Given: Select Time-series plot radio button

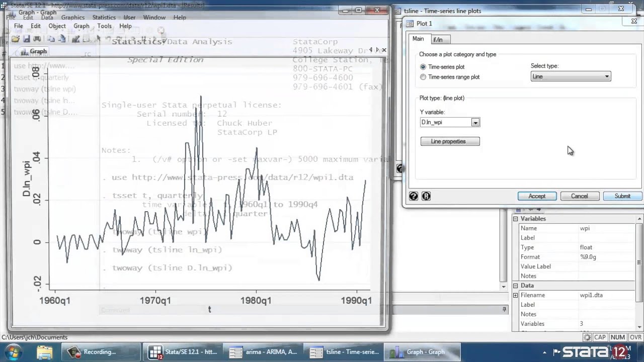Looking at the screenshot, I should (x=423, y=67).
